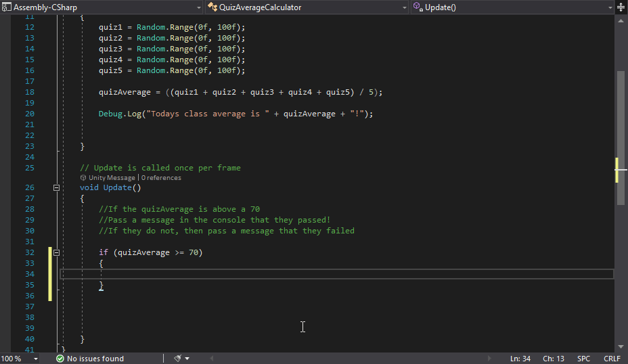Collapse the Update method outlining
The image size is (628, 364).
(x=56, y=187)
